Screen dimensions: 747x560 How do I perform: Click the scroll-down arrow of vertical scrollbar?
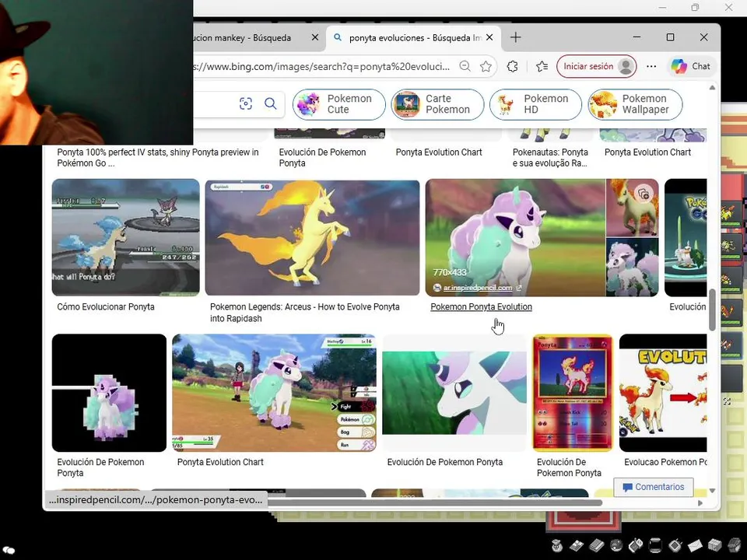(712, 491)
